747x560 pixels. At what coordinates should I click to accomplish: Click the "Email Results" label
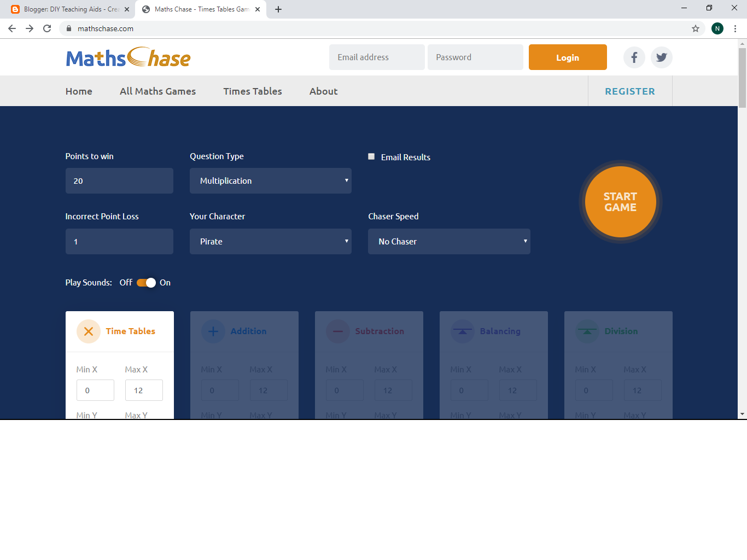click(x=406, y=157)
